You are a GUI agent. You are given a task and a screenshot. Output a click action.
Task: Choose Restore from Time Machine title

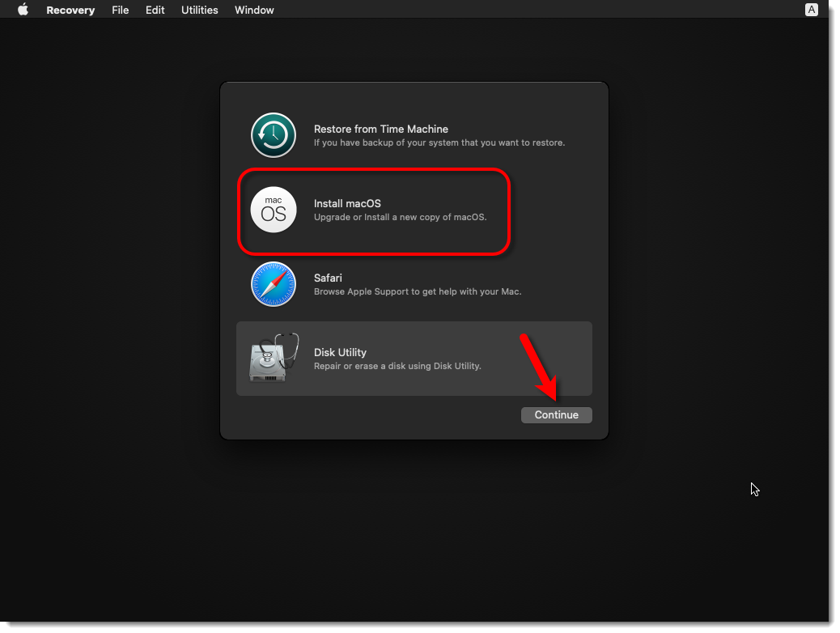pos(381,130)
